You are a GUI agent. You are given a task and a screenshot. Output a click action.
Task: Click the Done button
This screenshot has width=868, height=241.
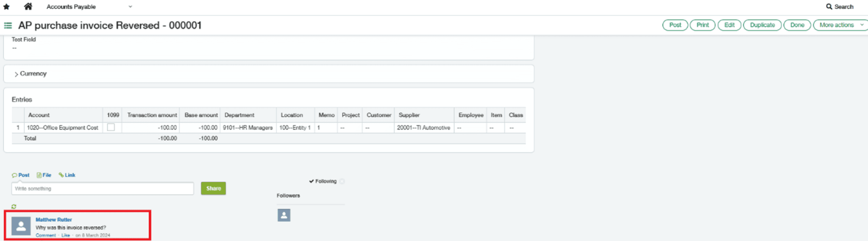point(797,25)
